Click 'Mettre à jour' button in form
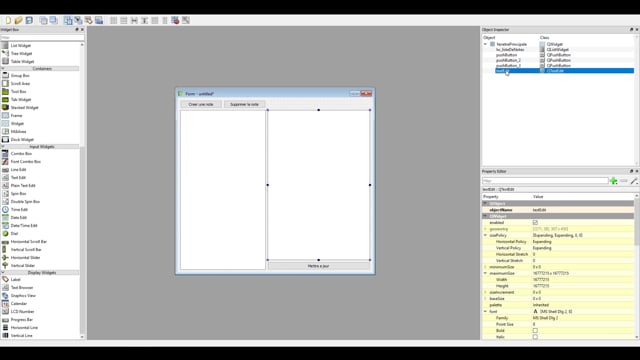This screenshot has width=640, height=360. coord(318,266)
